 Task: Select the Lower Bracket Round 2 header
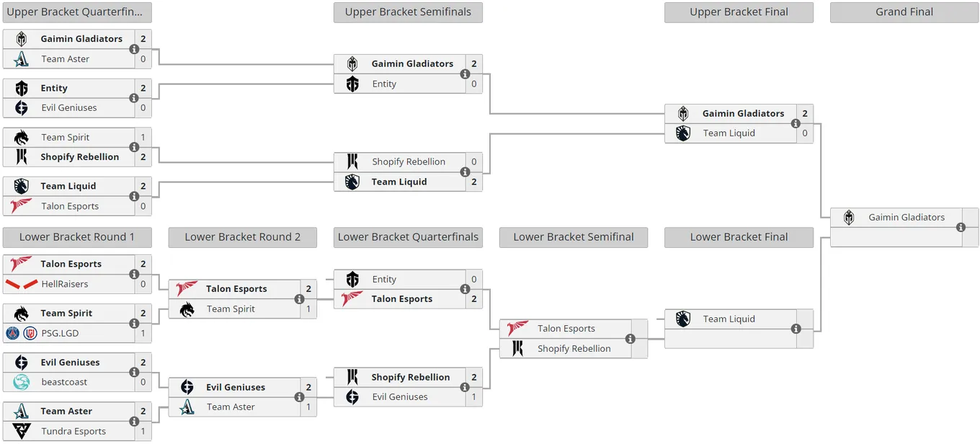pos(243,237)
